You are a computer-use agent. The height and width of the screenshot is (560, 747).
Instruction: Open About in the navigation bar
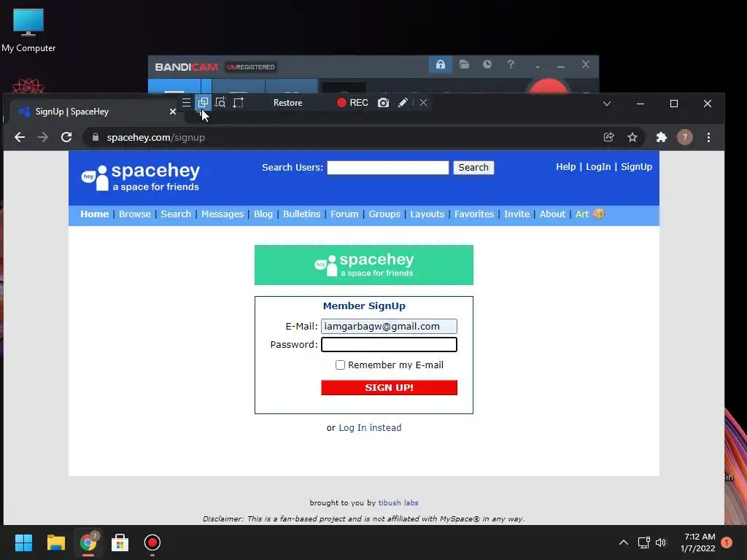552,214
